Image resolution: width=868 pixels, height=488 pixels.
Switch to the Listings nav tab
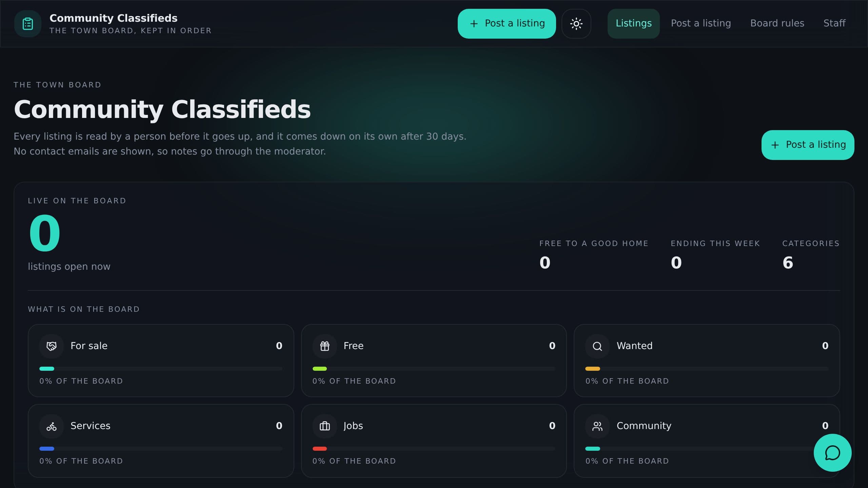click(633, 23)
